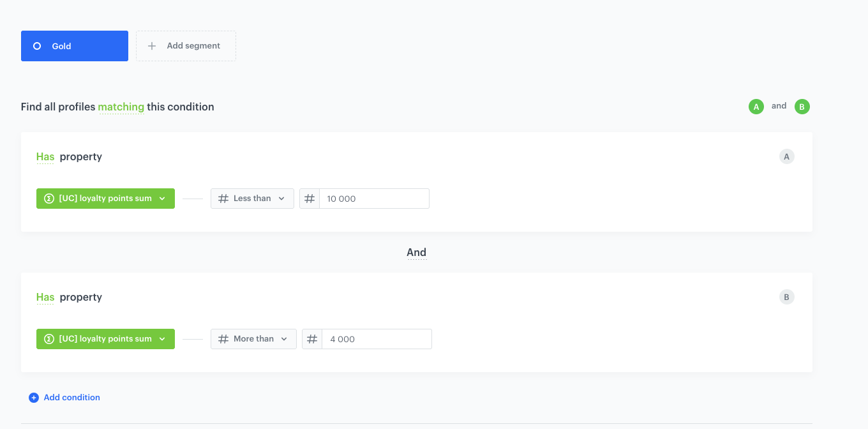Click the hash type icon beside 4 000
The width and height of the screenshot is (868, 429).
click(312, 339)
